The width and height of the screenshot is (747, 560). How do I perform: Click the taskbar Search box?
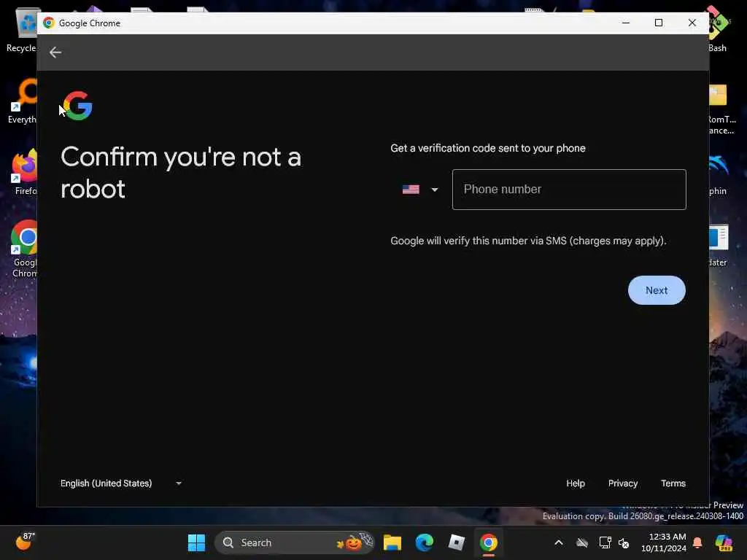pos(295,542)
